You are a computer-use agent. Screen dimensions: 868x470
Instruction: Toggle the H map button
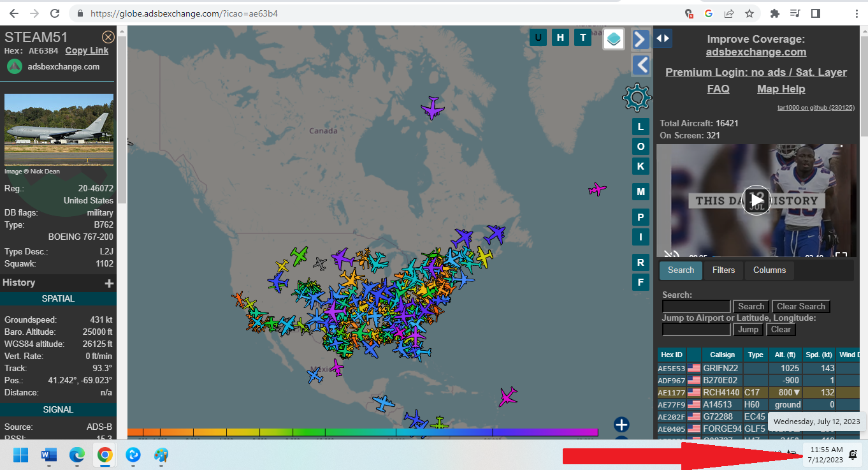(x=560, y=38)
